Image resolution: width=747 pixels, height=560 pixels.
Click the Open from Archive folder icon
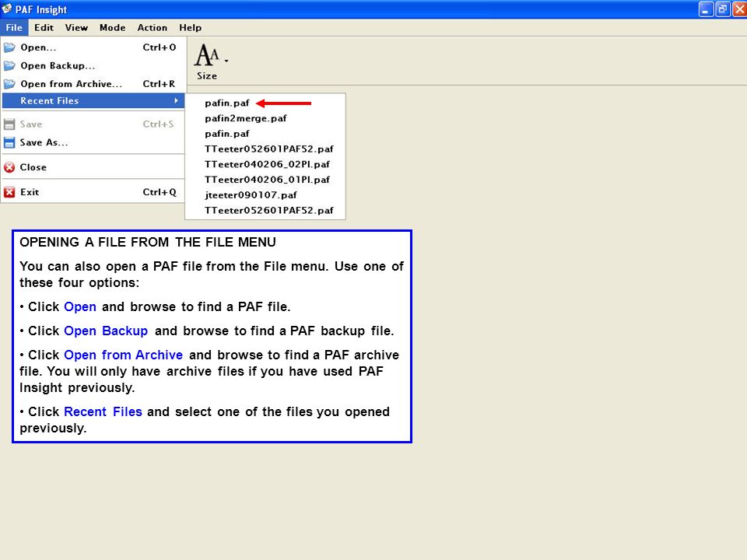click(9, 84)
